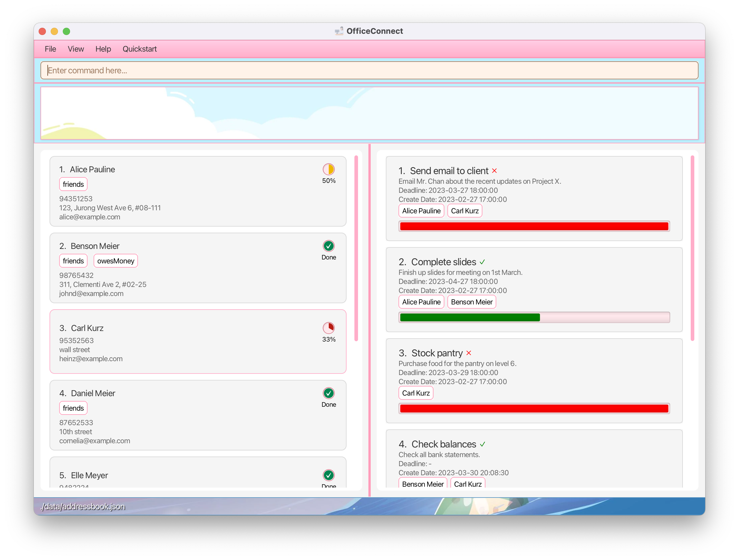Viewport: 739px width, 560px height.
Task: Click phone number 94351253
Action: click(76, 199)
